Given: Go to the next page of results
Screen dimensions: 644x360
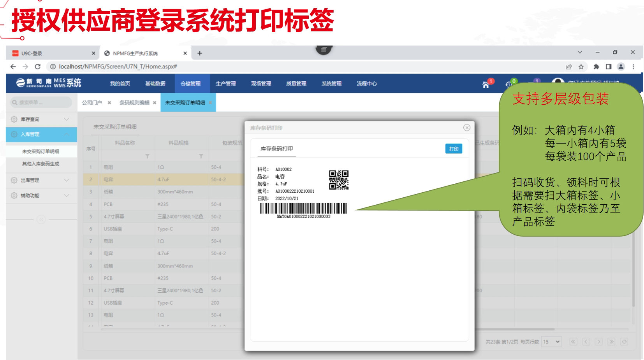Looking at the screenshot, I should point(599,342).
